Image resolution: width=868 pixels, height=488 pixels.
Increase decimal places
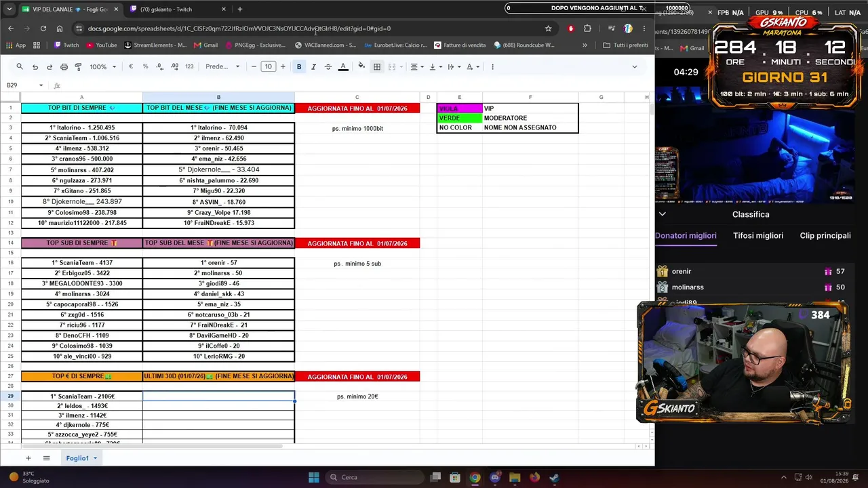pyautogui.click(x=174, y=66)
